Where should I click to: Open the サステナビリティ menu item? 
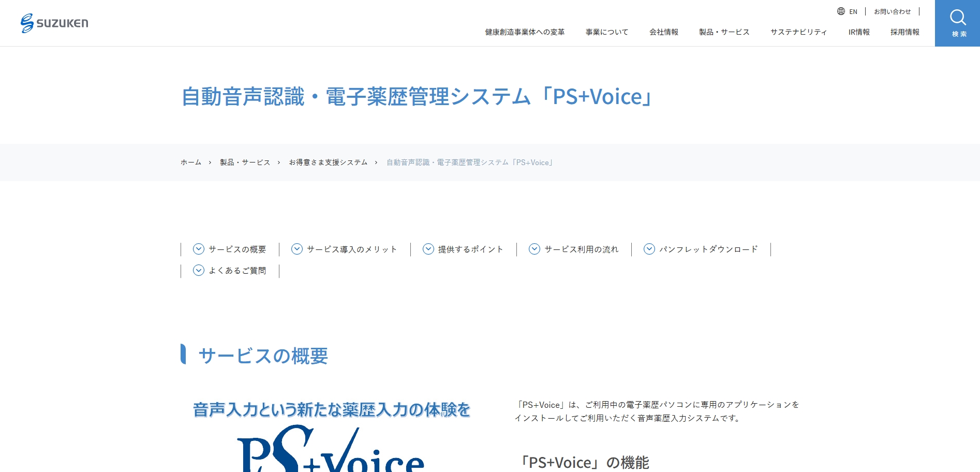[798, 32]
